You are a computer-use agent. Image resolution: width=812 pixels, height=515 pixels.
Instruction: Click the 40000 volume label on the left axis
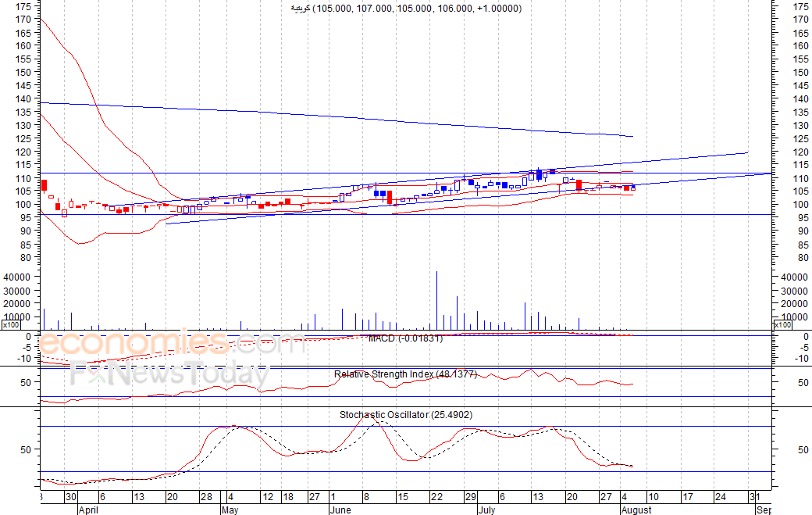point(17,277)
